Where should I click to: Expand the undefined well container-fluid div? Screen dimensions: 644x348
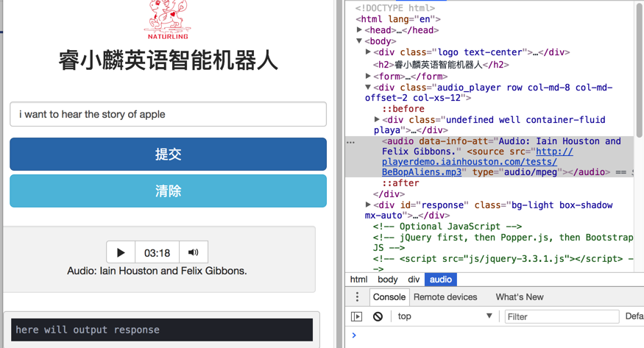point(377,119)
